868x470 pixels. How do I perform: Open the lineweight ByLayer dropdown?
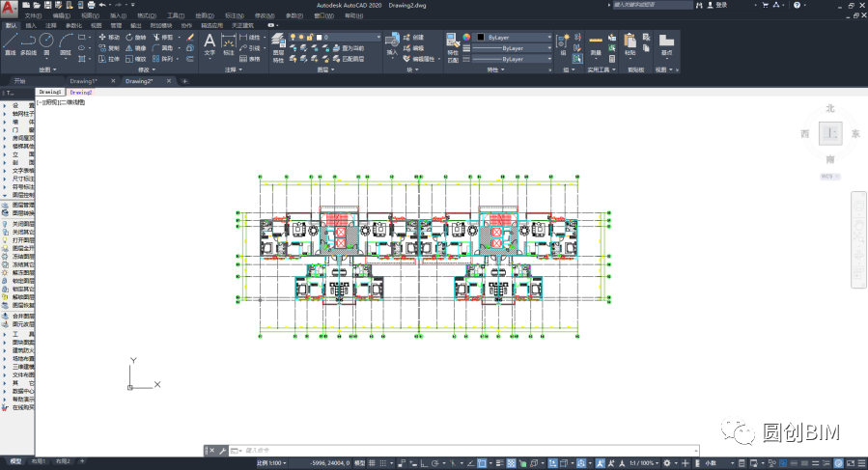point(513,48)
